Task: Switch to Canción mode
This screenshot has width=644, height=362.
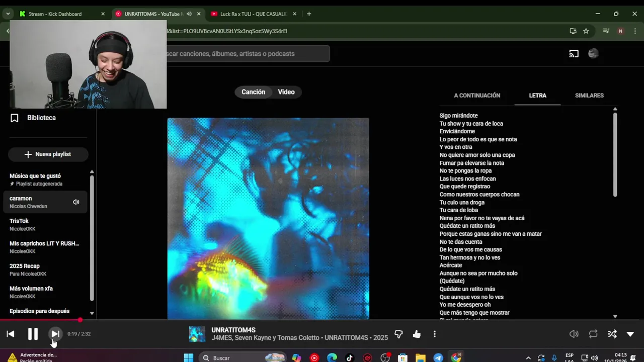Action: 253,92
